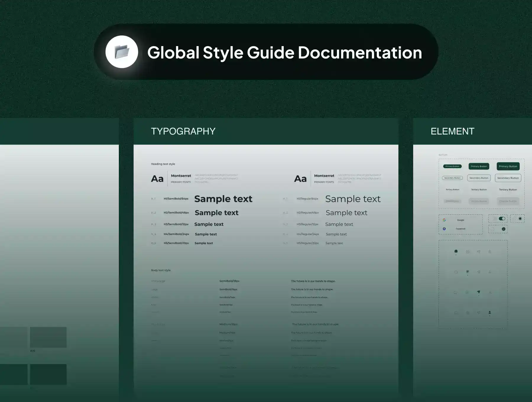
Task: Select the filled compass navigation icon
Action: coord(467,271)
